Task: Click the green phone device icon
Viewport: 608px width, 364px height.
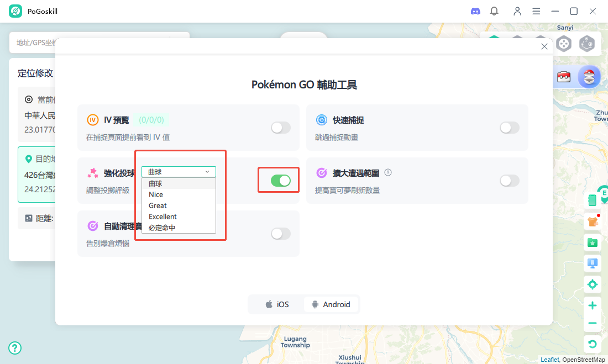Action: [x=592, y=200]
